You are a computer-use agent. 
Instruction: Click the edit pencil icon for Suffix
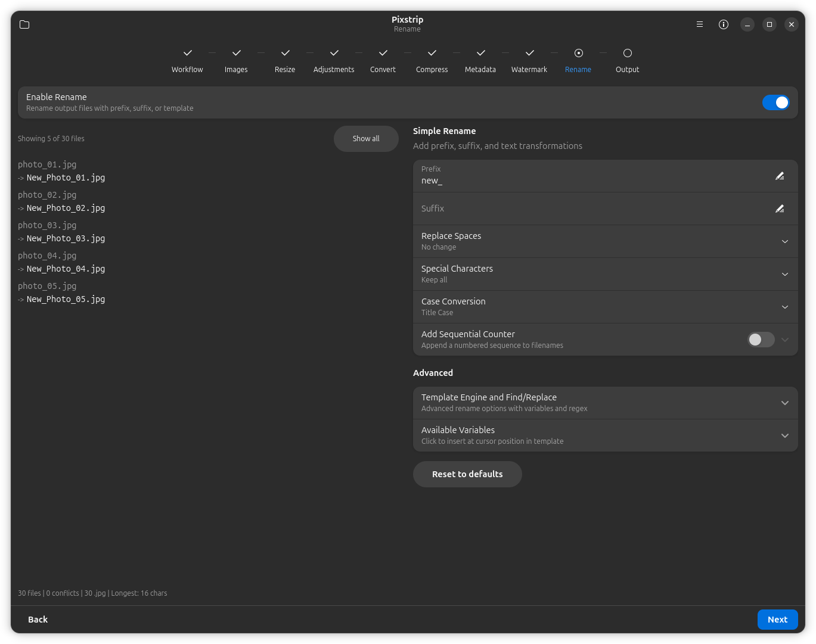pyautogui.click(x=780, y=209)
